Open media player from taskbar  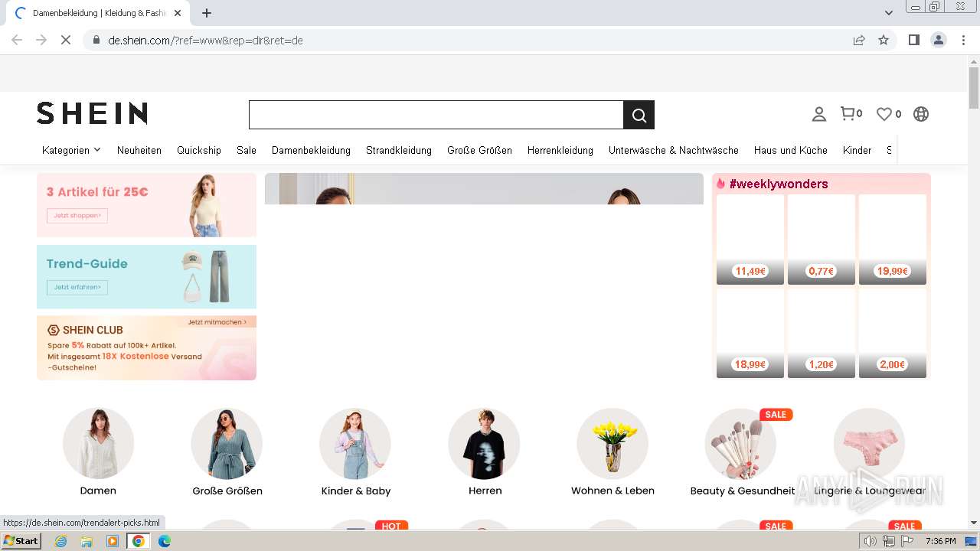click(113, 541)
